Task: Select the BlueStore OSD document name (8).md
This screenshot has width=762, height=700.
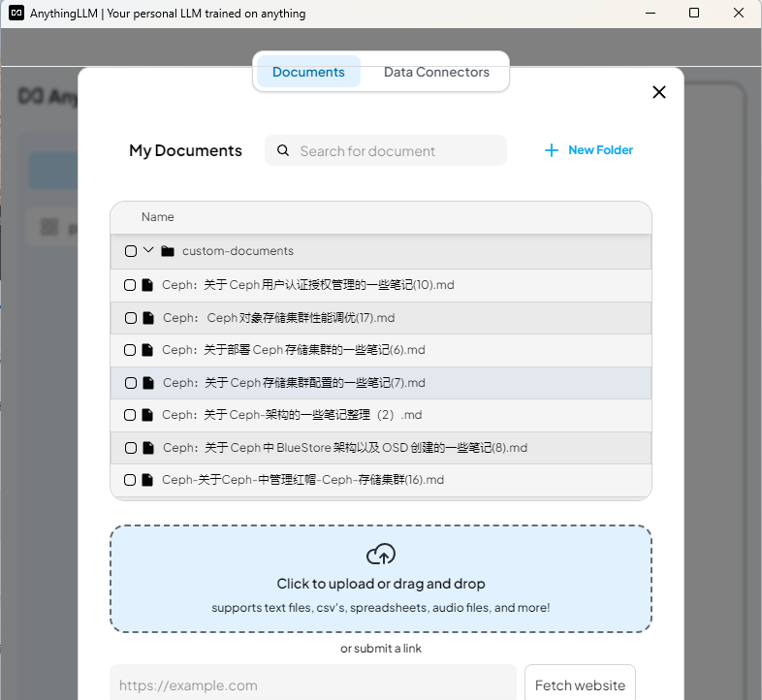Action: point(345,448)
